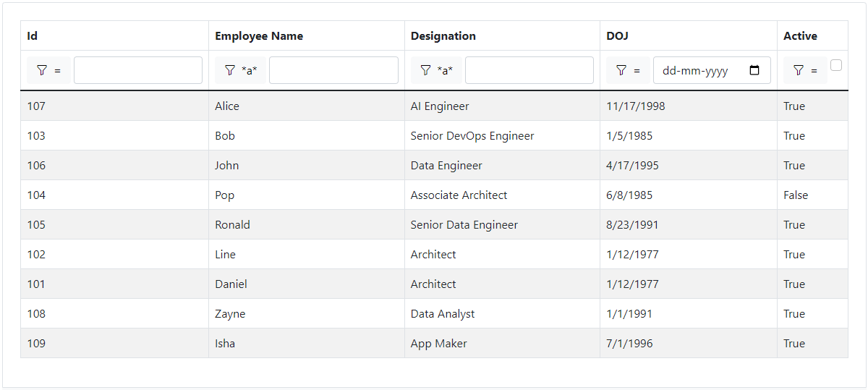Select the App Maker row for Isha
868x390 pixels.
439,344
